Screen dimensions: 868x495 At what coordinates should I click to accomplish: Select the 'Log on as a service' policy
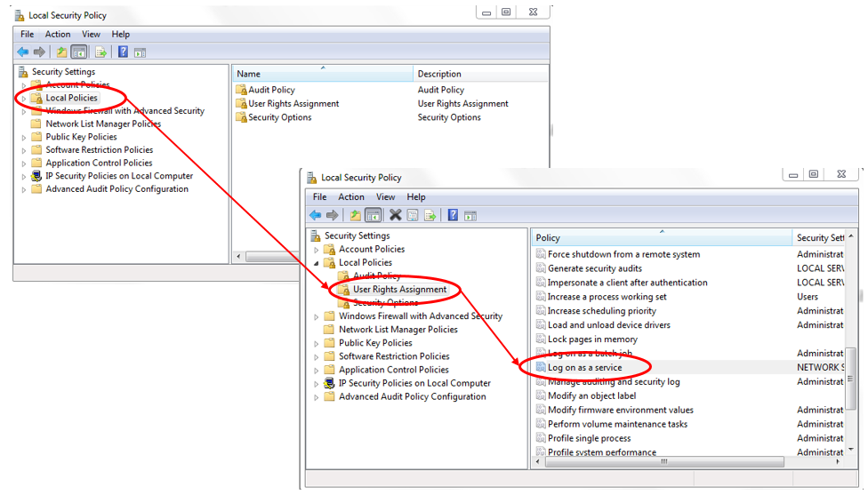(x=584, y=368)
